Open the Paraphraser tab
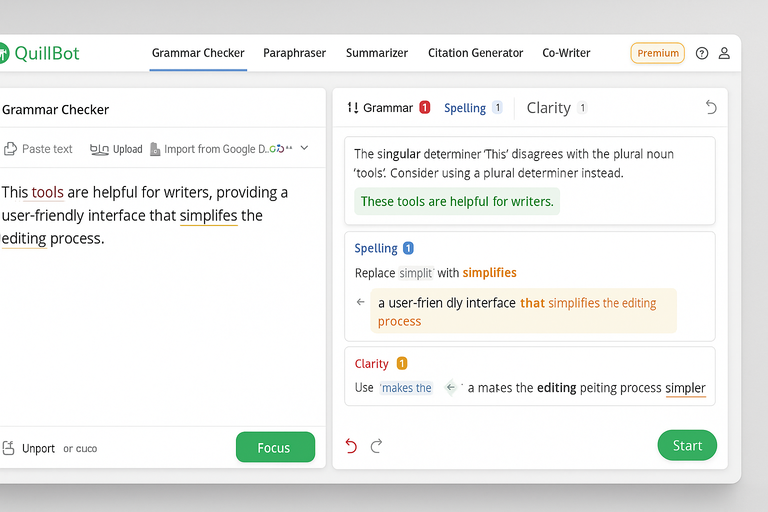 click(x=294, y=53)
